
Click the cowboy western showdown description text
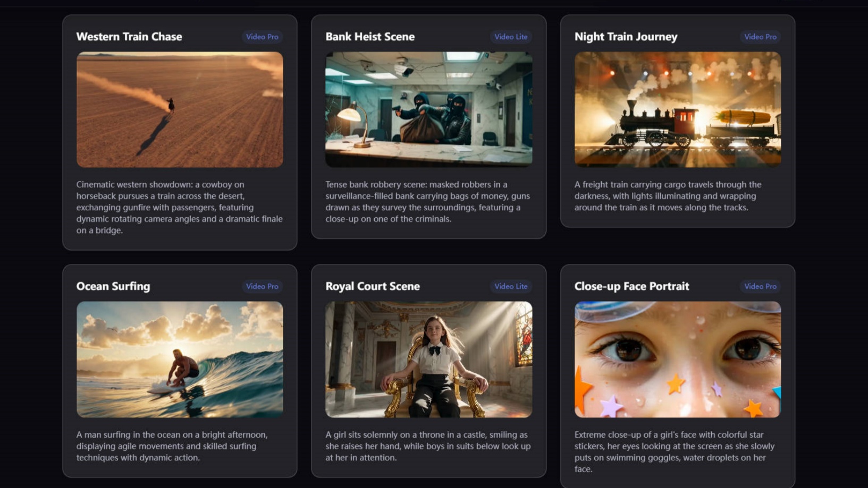[x=180, y=207]
